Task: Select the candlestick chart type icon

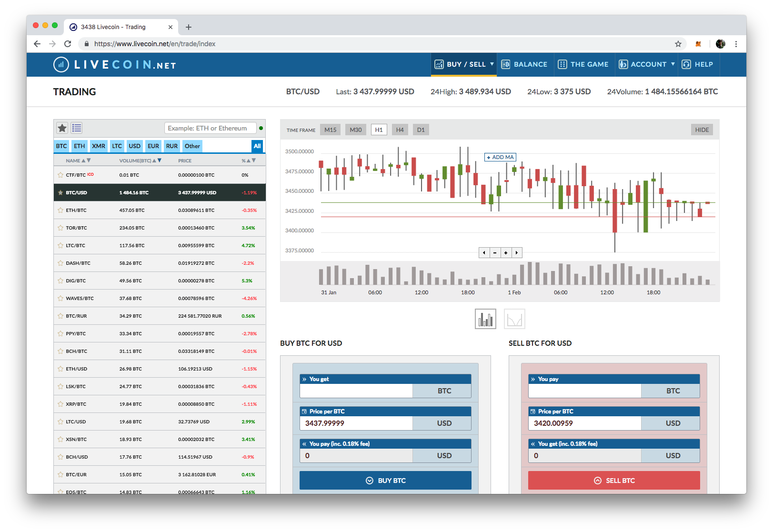Action: [x=485, y=319]
